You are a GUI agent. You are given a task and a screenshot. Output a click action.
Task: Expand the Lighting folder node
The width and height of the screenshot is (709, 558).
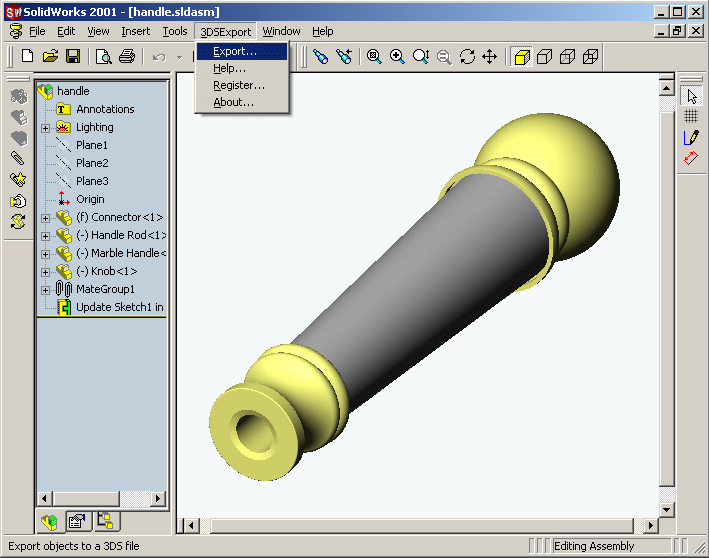click(x=45, y=128)
